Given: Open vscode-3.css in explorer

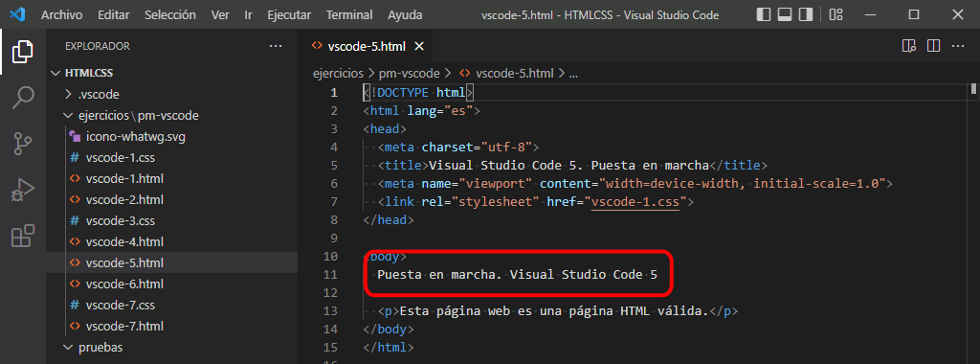Looking at the screenshot, I should [172, 220].
